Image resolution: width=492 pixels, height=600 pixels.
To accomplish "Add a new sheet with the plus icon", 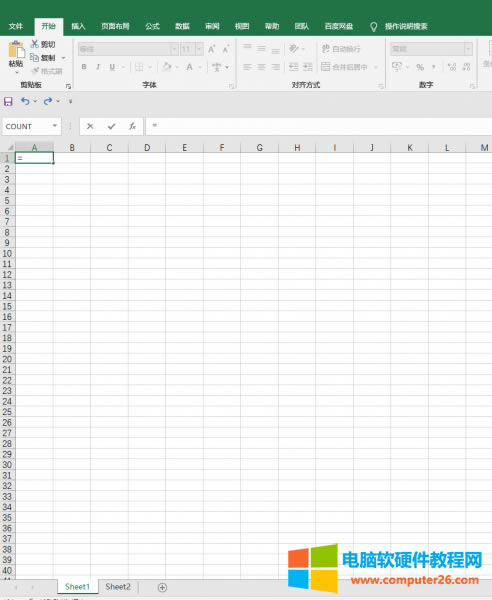I will click(x=162, y=587).
